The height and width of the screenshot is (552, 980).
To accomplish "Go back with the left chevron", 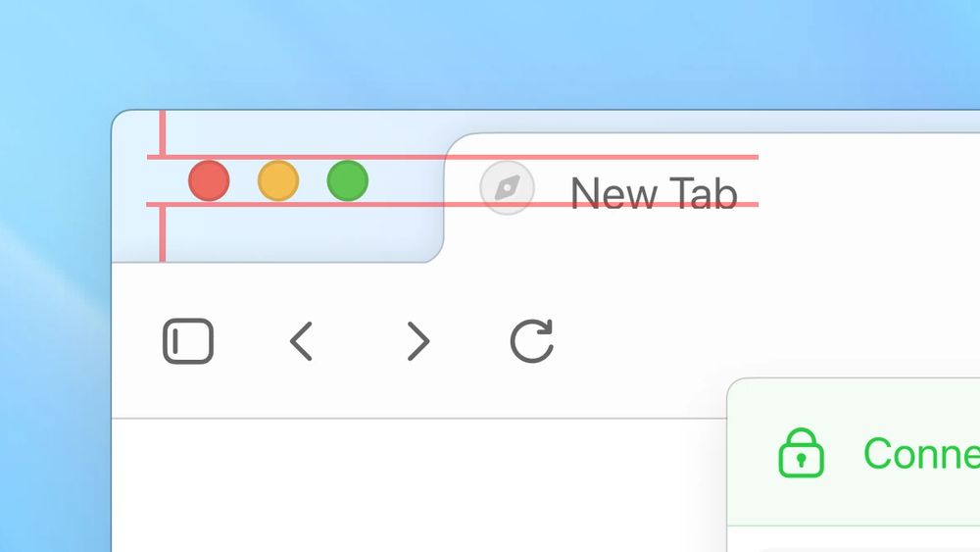I will tap(301, 341).
